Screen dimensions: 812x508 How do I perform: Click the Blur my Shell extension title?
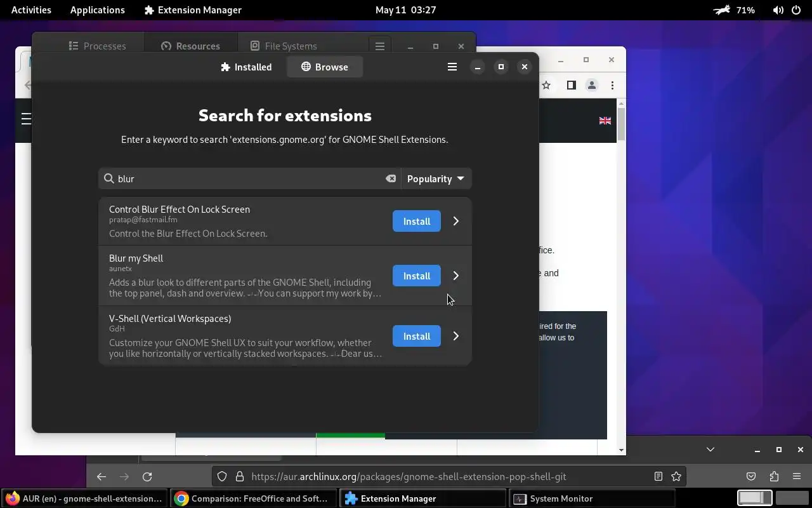click(136, 258)
